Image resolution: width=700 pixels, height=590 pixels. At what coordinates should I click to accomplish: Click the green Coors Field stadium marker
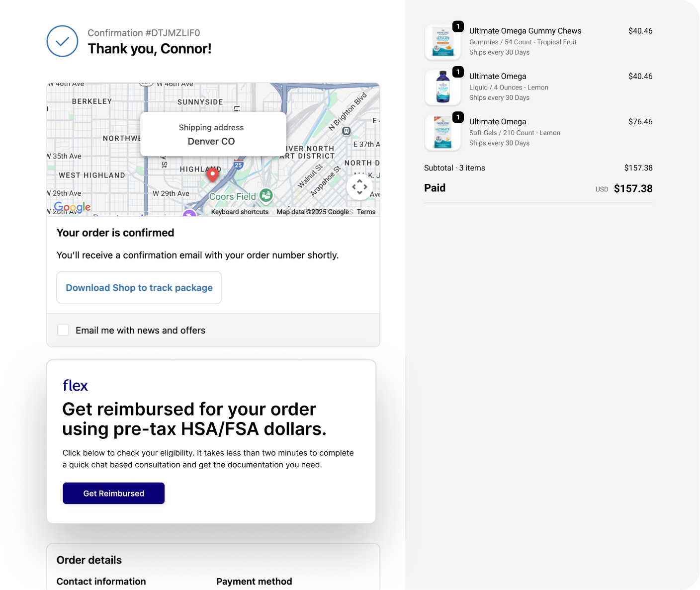266,195
